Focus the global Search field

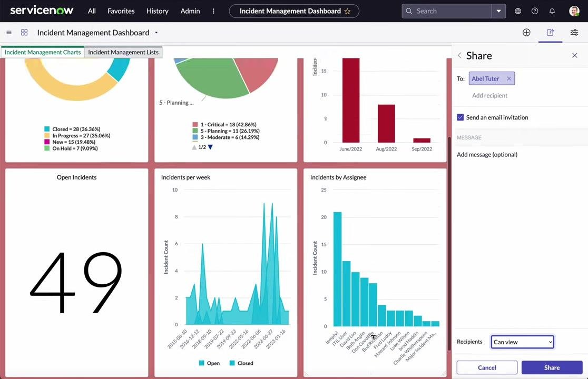pos(447,11)
